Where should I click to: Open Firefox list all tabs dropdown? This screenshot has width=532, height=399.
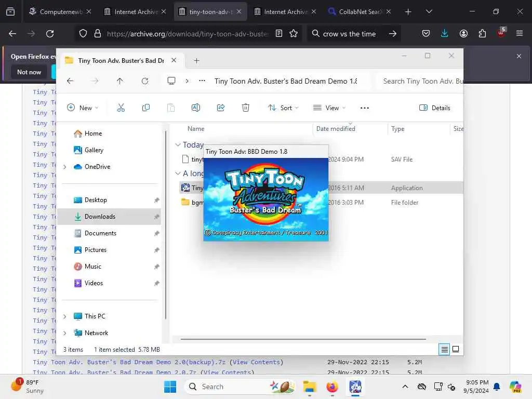pyautogui.click(x=429, y=12)
